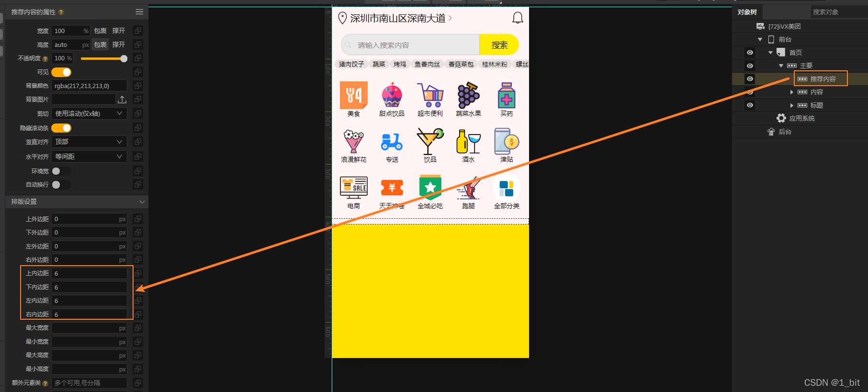Select the 津贴 coin phone icon
Image resolution: width=868 pixels, height=392 pixels.
tap(507, 141)
